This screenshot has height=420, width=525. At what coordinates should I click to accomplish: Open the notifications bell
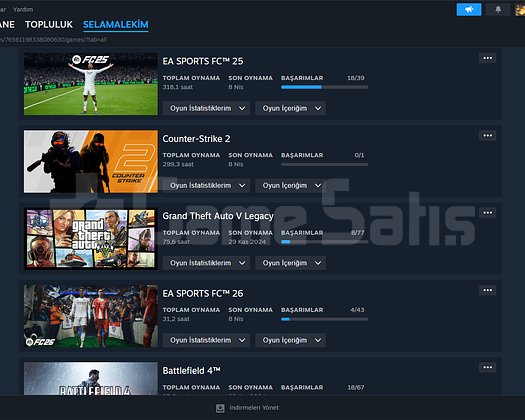click(x=498, y=10)
